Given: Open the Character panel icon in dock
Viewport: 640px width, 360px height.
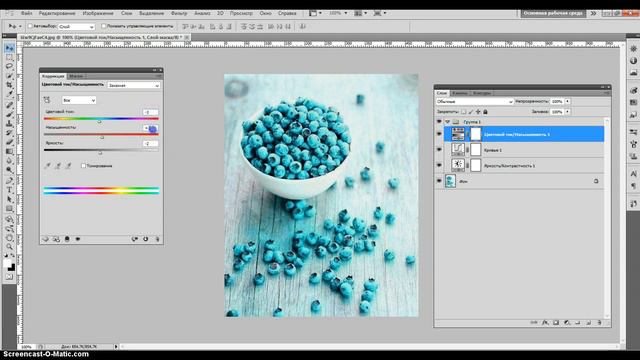Looking at the screenshot, I should coord(633,174).
